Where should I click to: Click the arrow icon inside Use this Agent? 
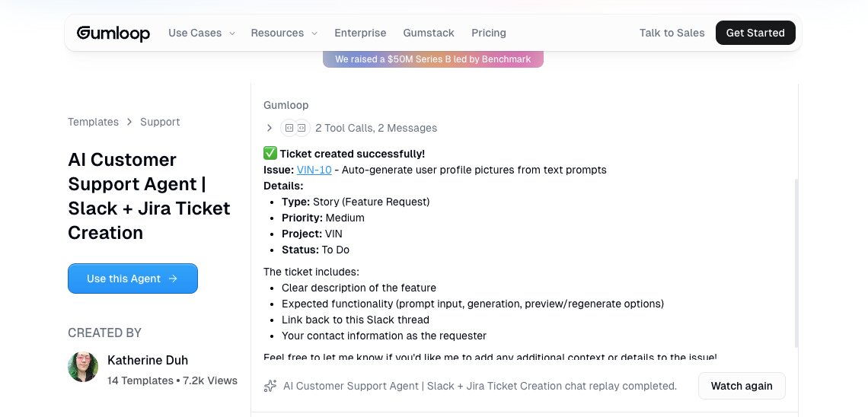pos(173,279)
